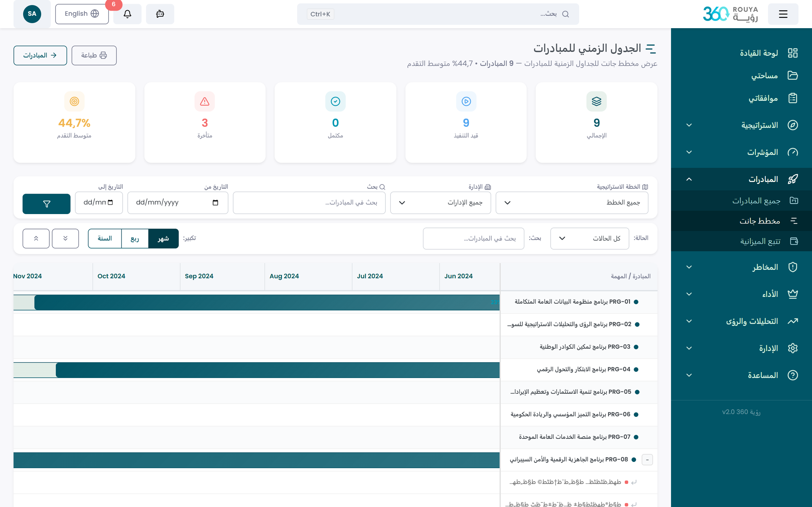Open the جميع الخطط strategic plan dropdown
The height and width of the screenshot is (507, 812).
click(572, 203)
